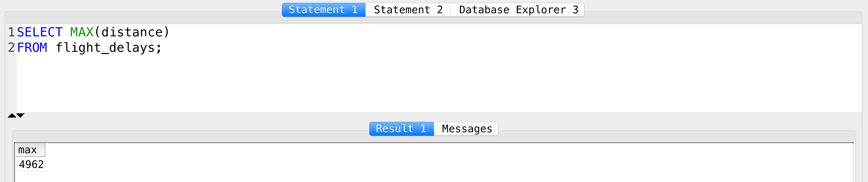Place cursor in the flight_delays table name
Screen dimensions: 868x182
[x=105, y=48]
